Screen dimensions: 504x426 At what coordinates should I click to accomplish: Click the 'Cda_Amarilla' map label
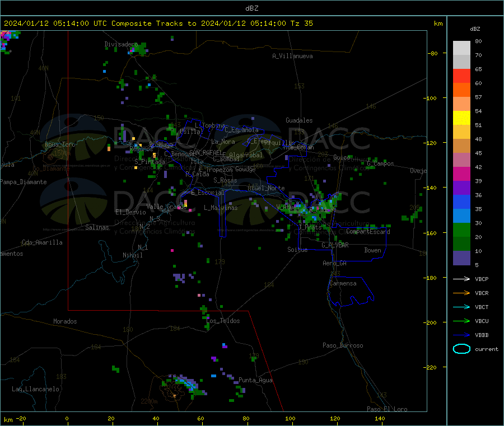coord(42,242)
